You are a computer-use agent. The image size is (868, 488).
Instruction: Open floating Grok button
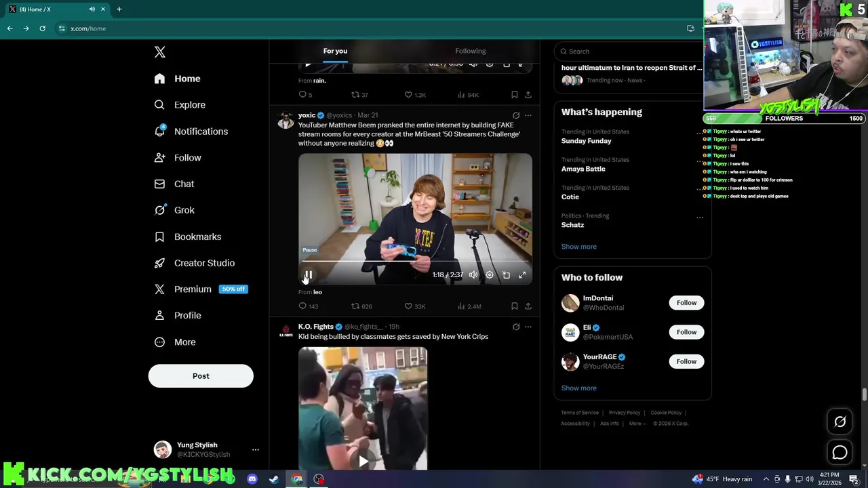(840, 422)
